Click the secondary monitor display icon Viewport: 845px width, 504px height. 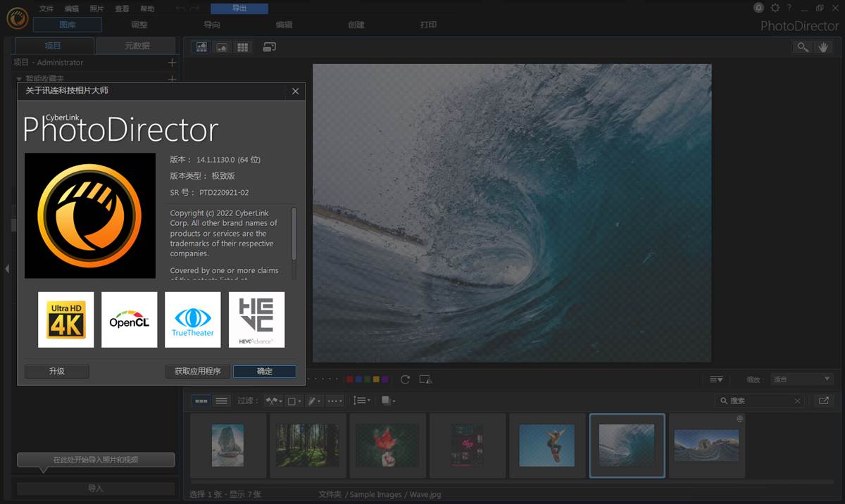tap(269, 47)
